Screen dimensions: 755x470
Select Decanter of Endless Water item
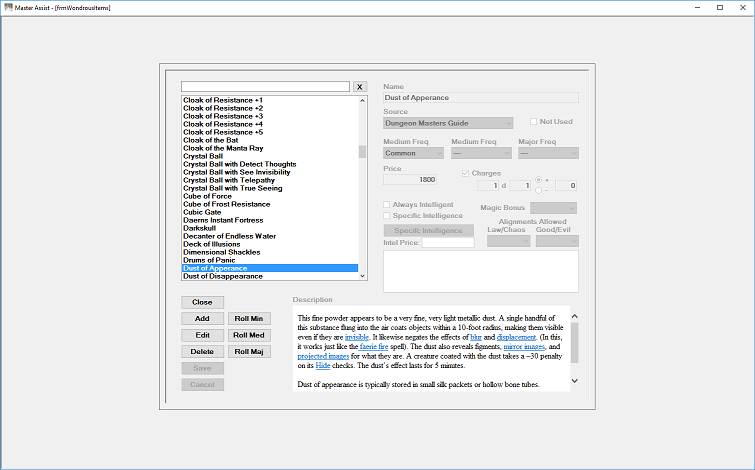(x=229, y=236)
